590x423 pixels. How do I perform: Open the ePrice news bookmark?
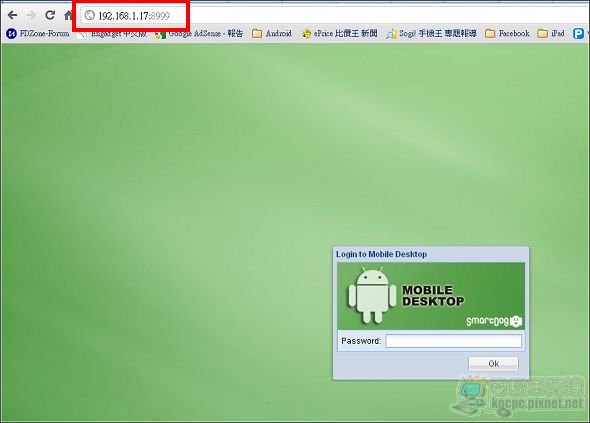point(340,33)
